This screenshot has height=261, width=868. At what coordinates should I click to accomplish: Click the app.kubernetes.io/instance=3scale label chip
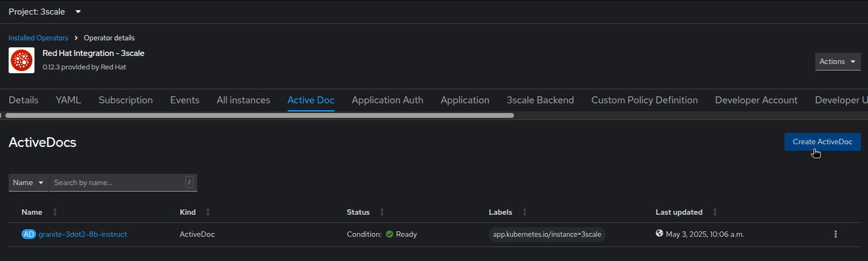click(547, 235)
